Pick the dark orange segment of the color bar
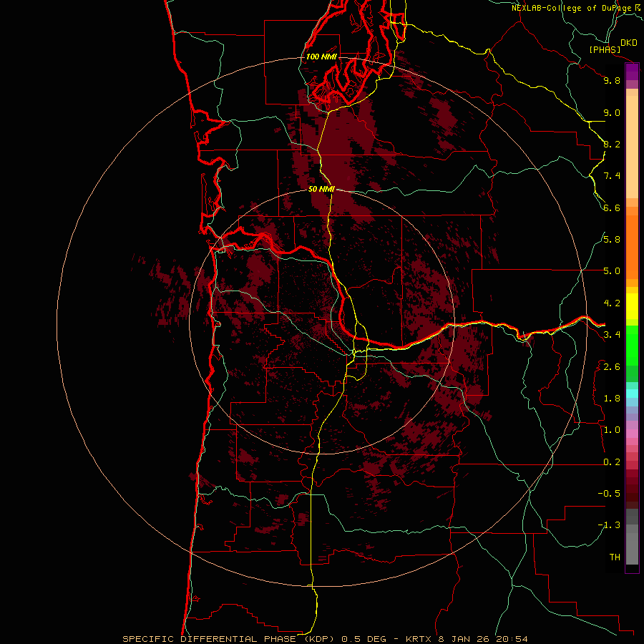This screenshot has height=644, width=644. (x=632, y=248)
